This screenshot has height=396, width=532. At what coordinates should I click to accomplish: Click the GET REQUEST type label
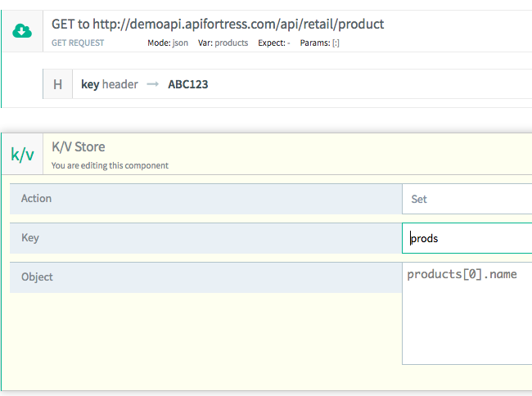[x=78, y=43]
